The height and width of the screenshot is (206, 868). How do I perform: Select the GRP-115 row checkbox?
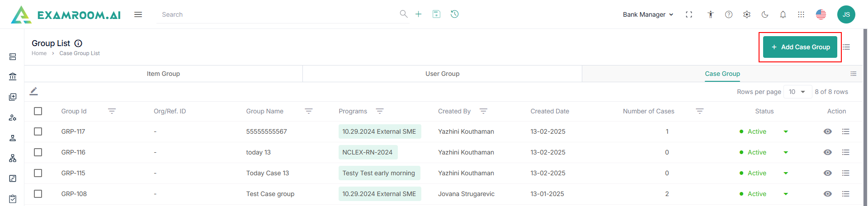[38, 173]
